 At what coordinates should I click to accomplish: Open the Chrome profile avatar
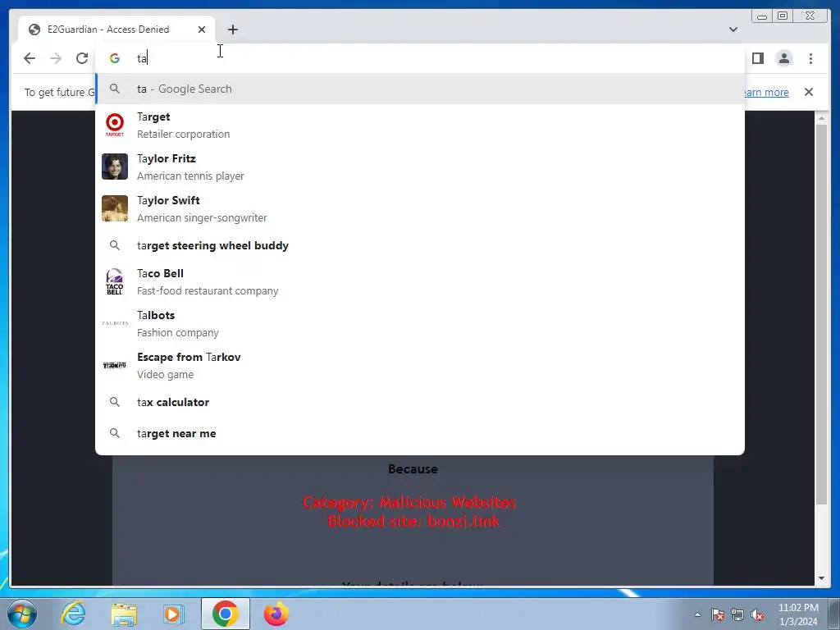point(783,58)
